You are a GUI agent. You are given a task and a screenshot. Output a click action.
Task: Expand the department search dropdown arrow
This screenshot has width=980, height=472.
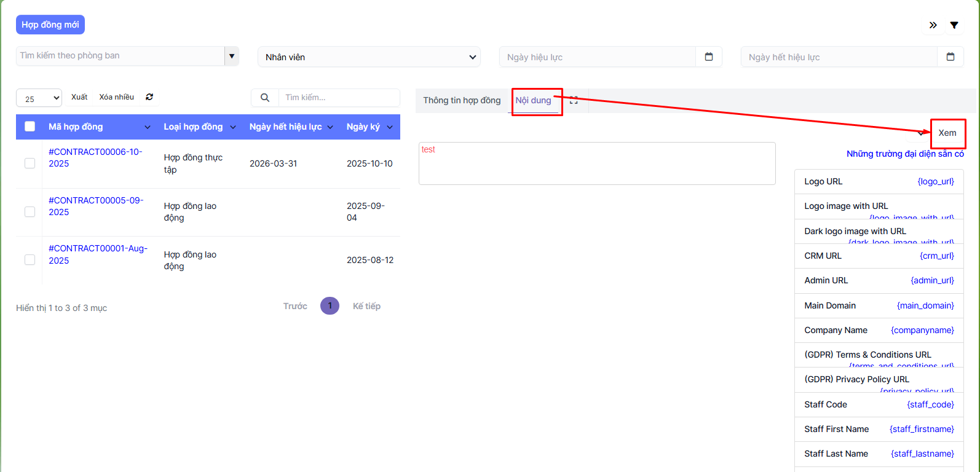(232, 56)
